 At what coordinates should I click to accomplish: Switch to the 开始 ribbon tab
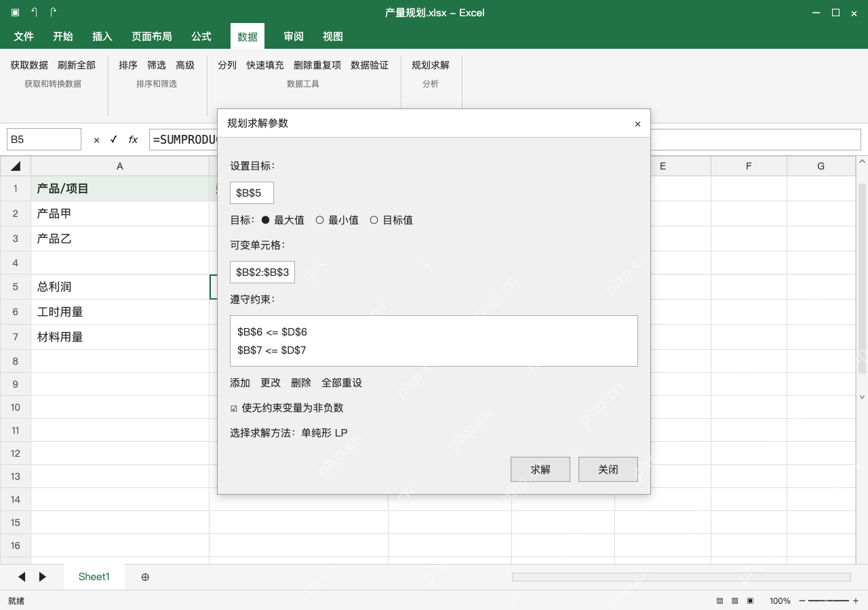[x=63, y=37]
